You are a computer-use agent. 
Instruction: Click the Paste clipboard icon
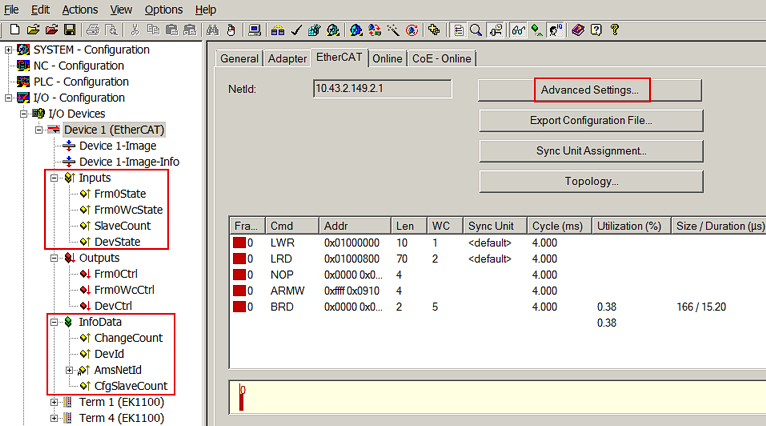tap(171, 30)
